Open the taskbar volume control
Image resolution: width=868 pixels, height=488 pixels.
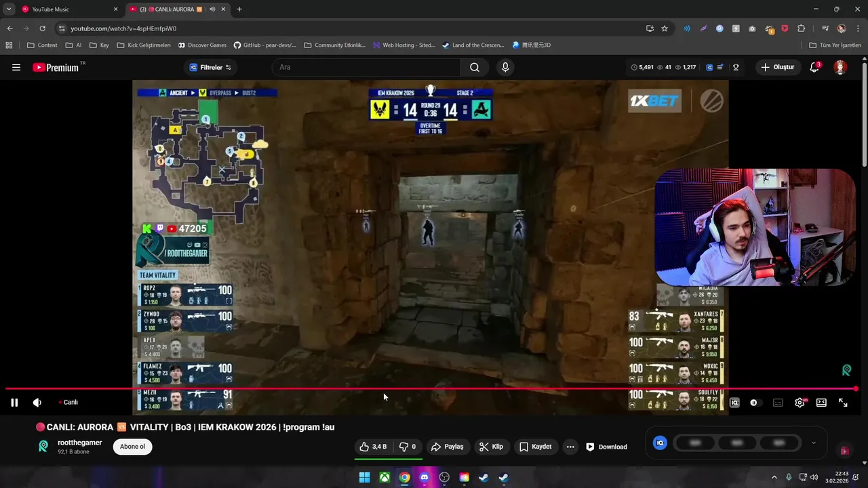pos(814,477)
